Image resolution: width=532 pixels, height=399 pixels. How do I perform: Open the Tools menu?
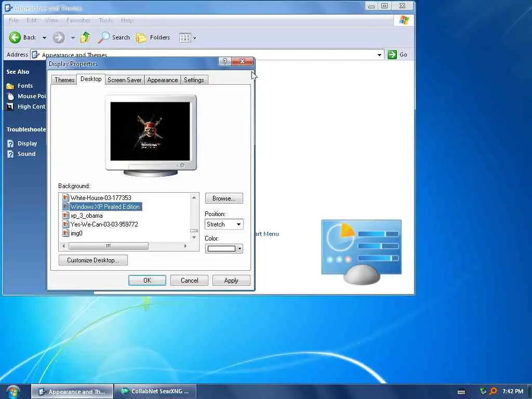(105, 20)
